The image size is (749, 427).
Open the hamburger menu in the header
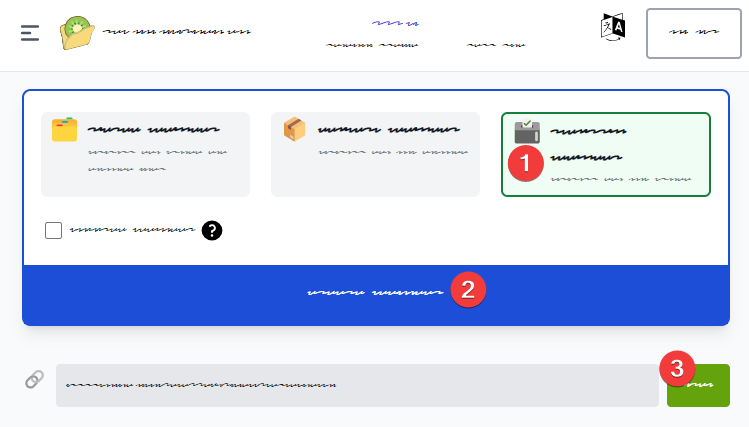(x=30, y=32)
